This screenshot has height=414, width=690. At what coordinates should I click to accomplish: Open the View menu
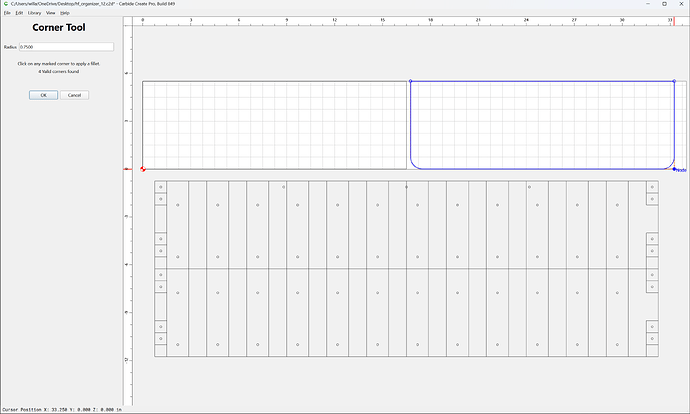pos(51,13)
